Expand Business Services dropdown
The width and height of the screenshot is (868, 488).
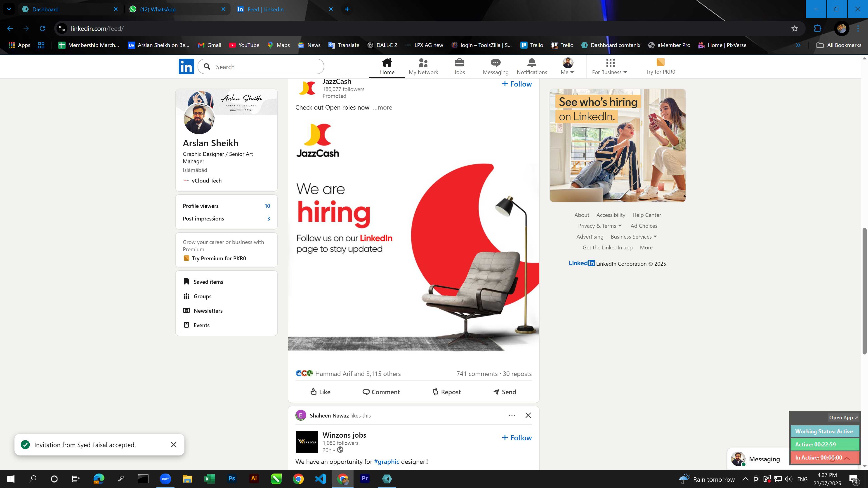633,236
